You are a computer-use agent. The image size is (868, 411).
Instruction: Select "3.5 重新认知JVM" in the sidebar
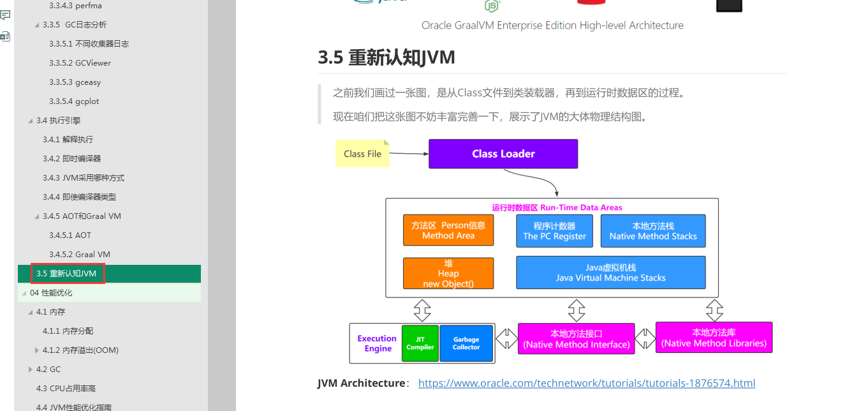(68, 273)
